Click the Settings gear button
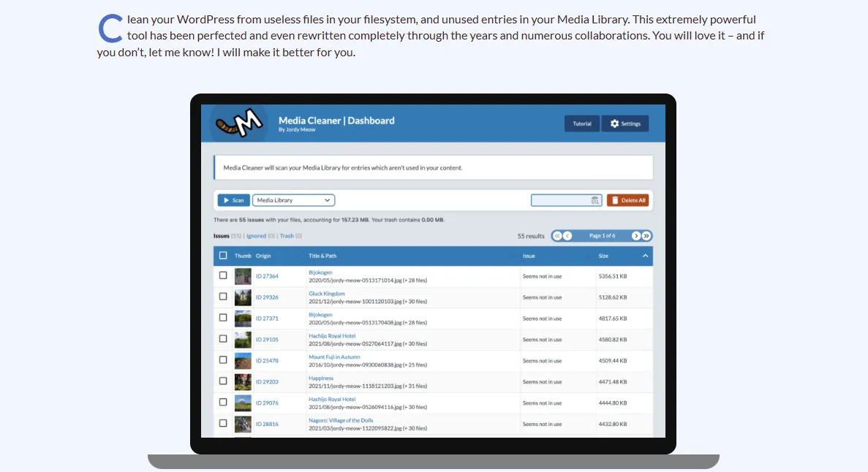Image resolution: width=868 pixels, height=472 pixels. [x=625, y=123]
